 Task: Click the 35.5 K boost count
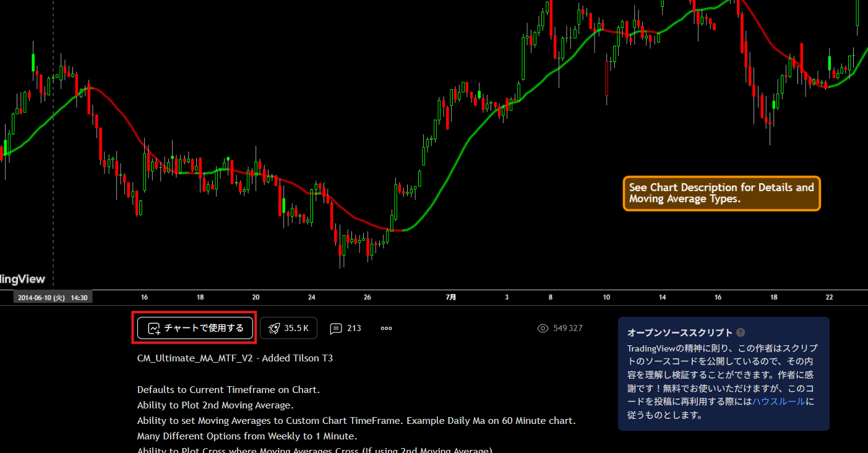coord(296,328)
